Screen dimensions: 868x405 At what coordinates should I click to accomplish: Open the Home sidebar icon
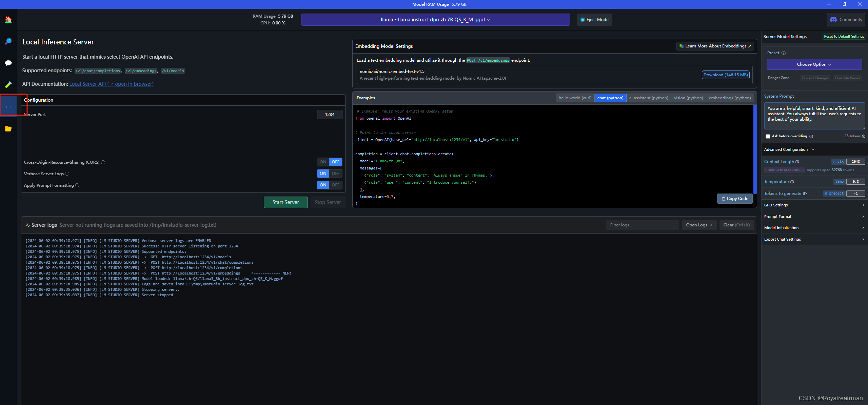8,20
